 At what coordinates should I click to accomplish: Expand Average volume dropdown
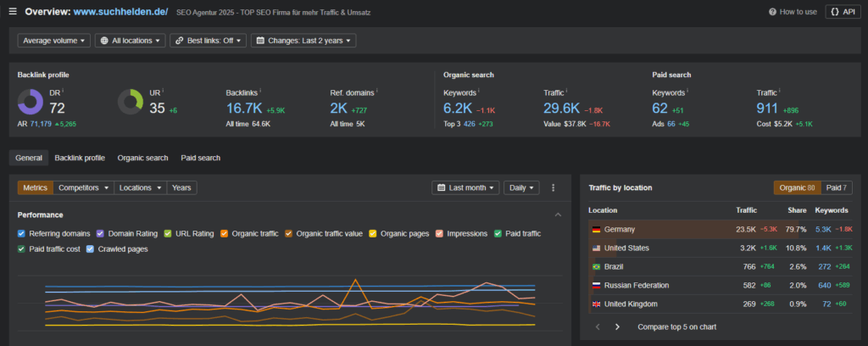tap(53, 41)
